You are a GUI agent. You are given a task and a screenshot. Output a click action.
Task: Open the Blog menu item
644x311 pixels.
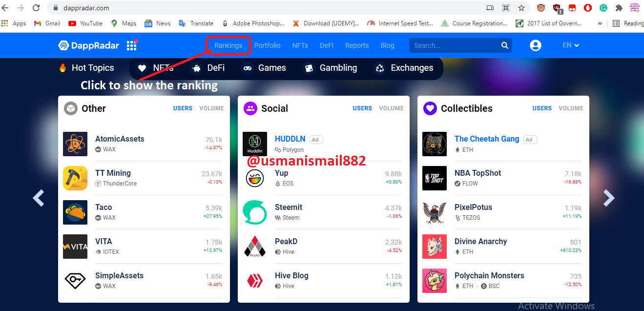pos(388,45)
